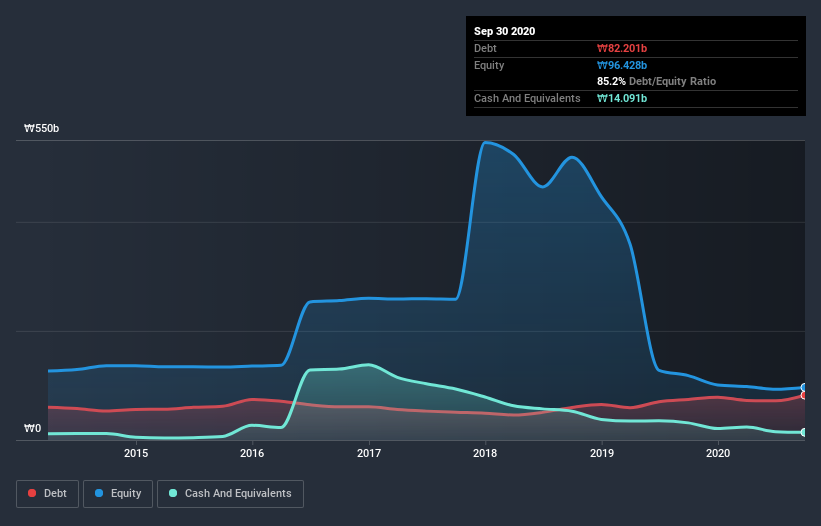
Task: Toggle the Equity series legend button
Action: click(118, 494)
